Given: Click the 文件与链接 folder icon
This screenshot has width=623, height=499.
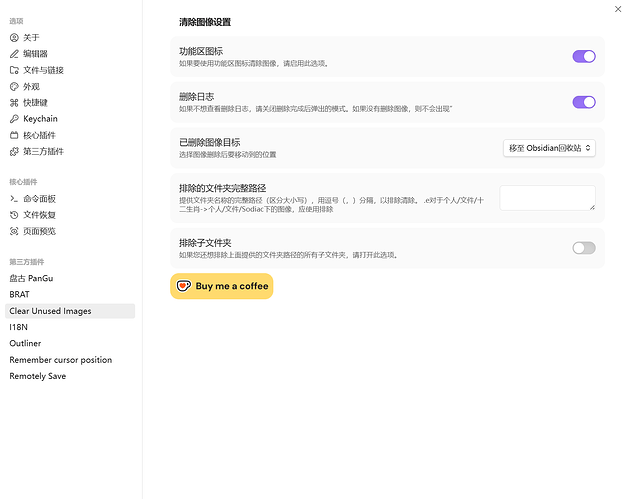Looking at the screenshot, I should [14, 70].
